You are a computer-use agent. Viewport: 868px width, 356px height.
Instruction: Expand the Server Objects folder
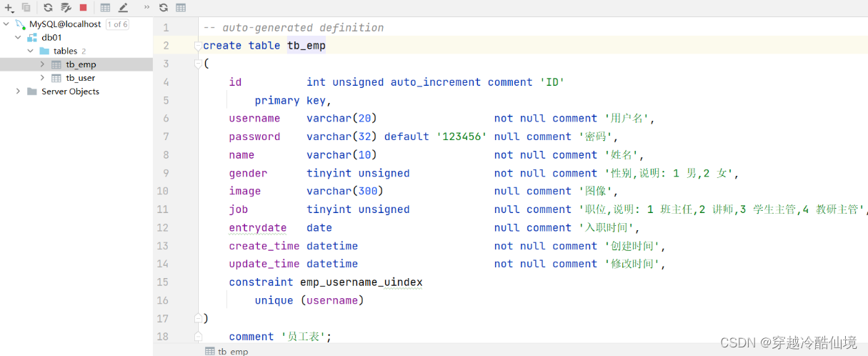pos(19,92)
